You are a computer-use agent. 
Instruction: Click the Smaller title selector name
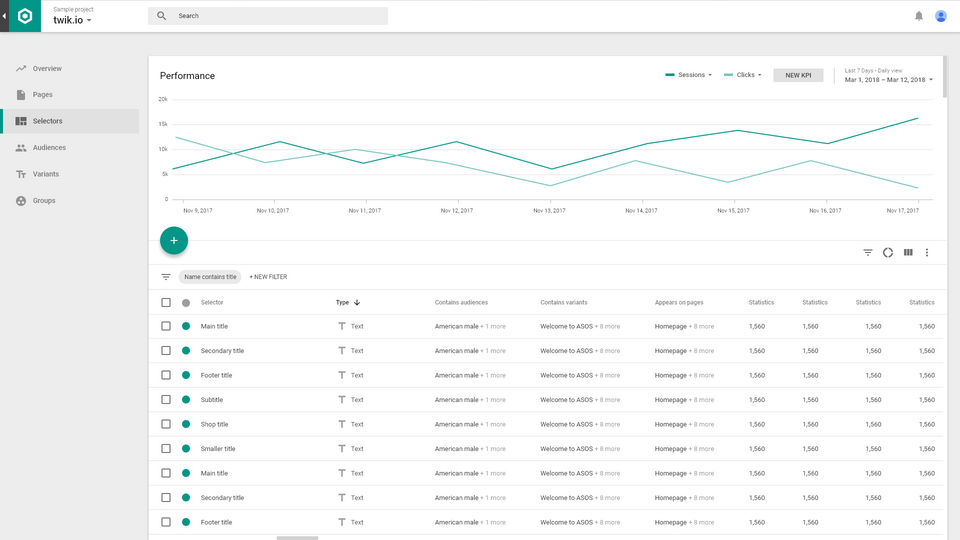218,449
